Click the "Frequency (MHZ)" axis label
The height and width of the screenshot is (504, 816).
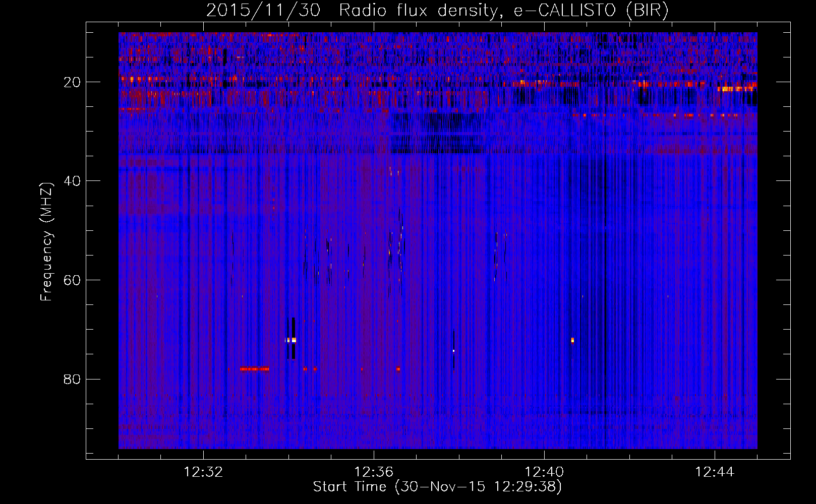(x=46, y=242)
